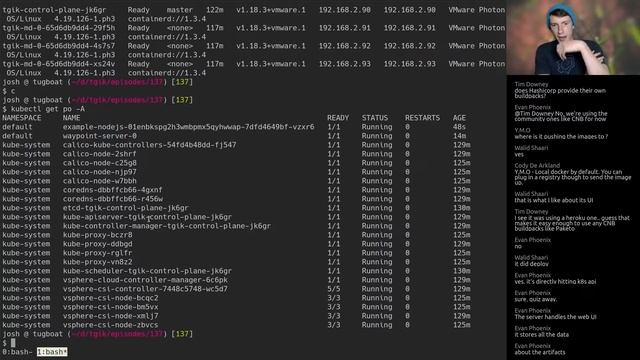This screenshot has height=360, width=640.
Task: Click the kube-proxy-bczr8 pod name
Action: (x=98, y=235)
